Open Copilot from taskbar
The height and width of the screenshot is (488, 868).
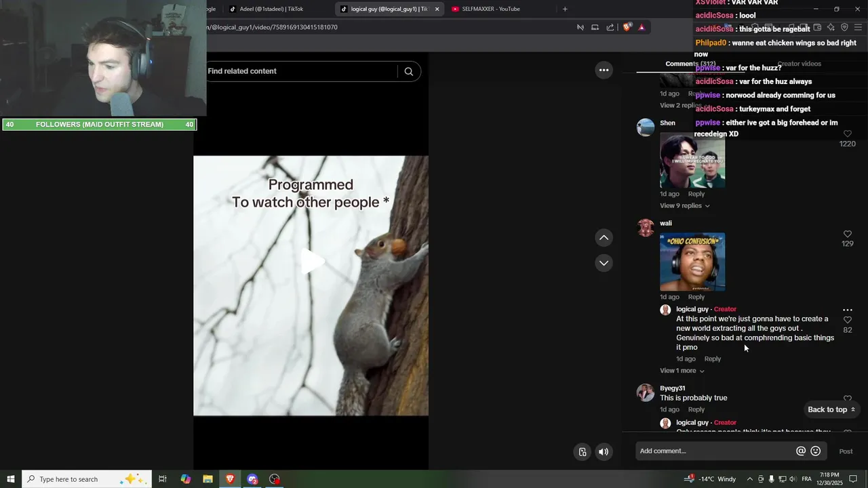click(186, 479)
